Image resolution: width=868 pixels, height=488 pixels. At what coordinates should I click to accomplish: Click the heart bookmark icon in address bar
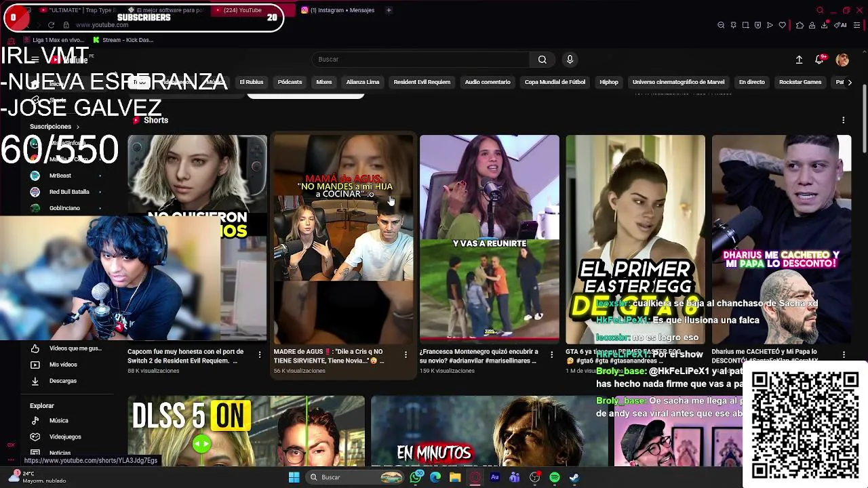[x=782, y=25]
